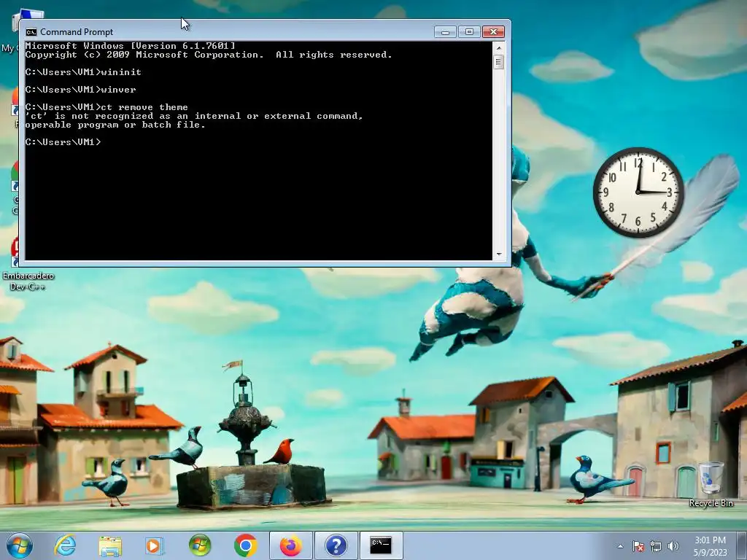Click the Show desktop strip
This screenshot has width=747, height=560.
pos(743,545)
